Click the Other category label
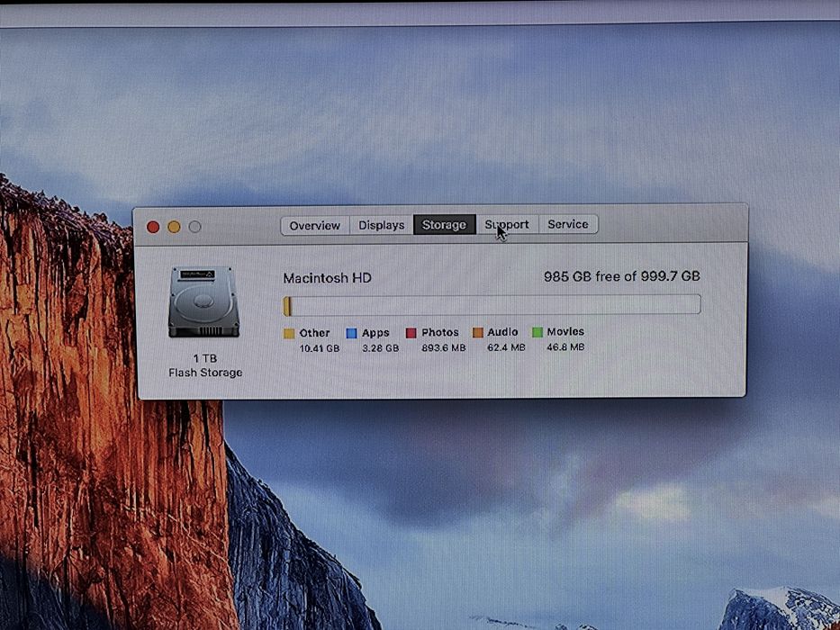The height and width of the screenshot is (630, 840). tap(314, 333)
